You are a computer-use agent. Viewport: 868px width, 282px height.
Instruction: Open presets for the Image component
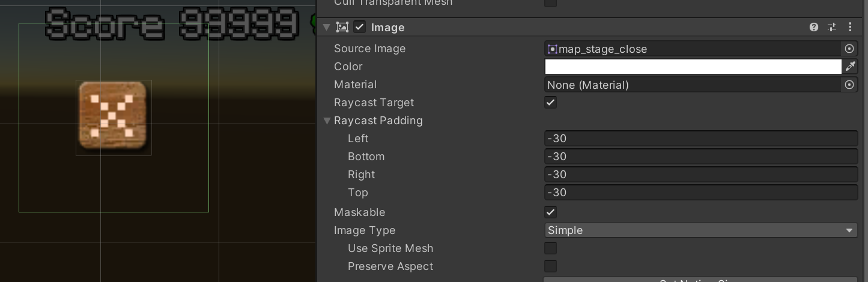pos(832,27)
